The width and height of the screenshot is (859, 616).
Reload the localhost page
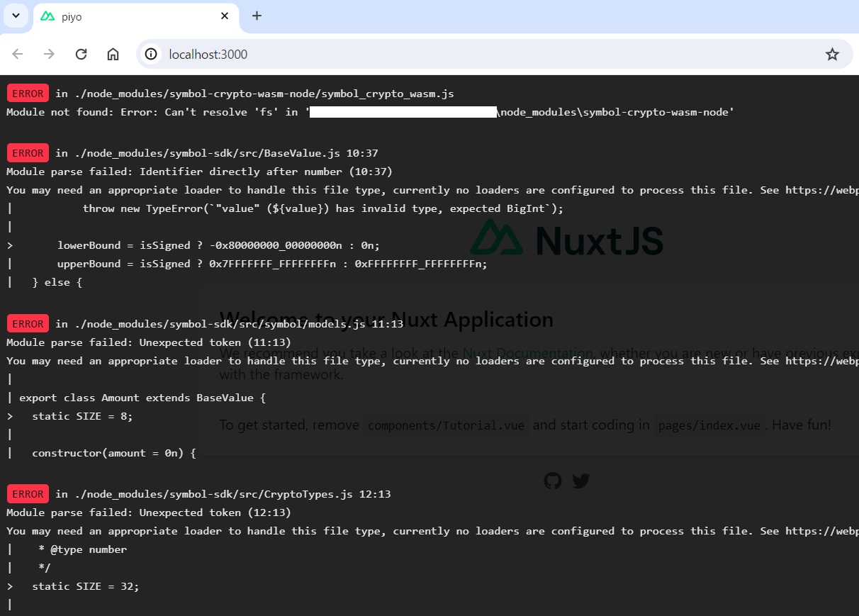[81, 54]
